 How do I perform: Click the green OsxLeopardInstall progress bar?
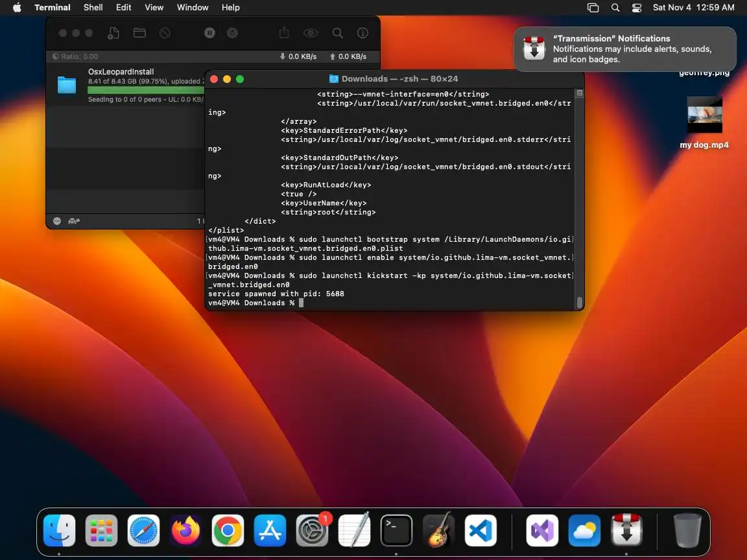pyautogui.click(x=146, y=90)
